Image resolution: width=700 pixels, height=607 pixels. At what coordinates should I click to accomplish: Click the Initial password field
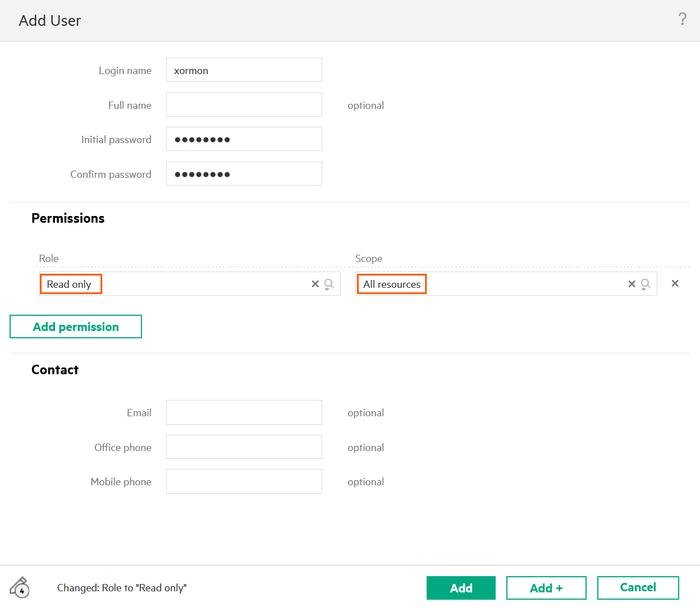244,139
